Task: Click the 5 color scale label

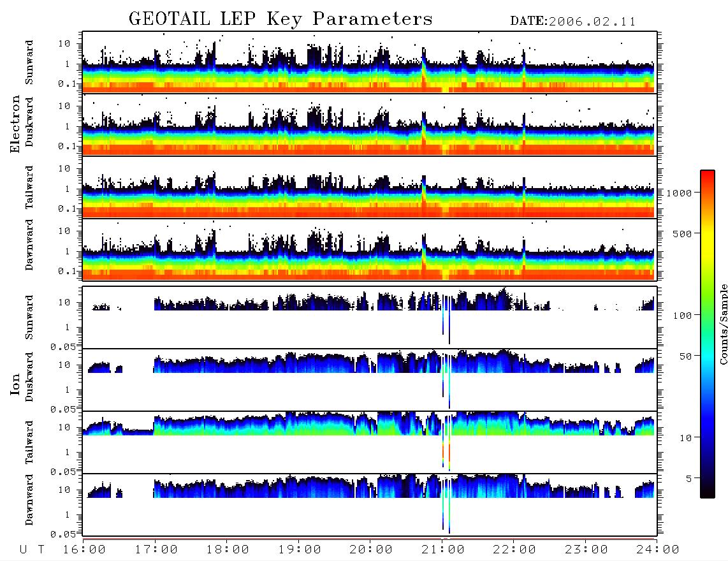Action: (x=688, y=478)
